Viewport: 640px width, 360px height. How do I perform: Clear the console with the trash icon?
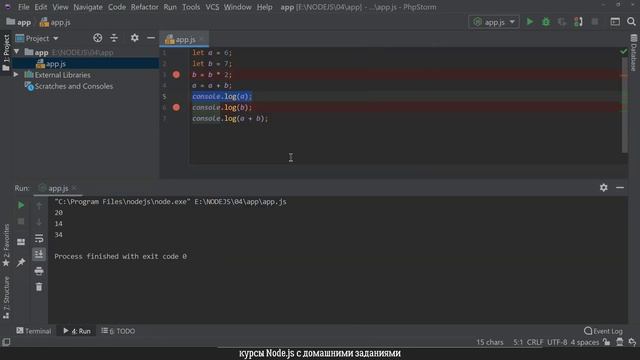(x=39, y=287)
